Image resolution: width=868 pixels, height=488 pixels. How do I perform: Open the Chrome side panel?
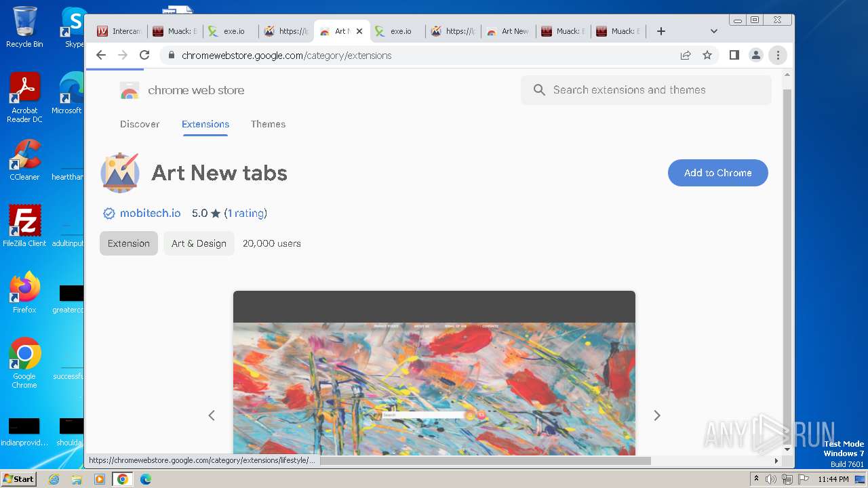pyautogui.click(x=734, y=55)
